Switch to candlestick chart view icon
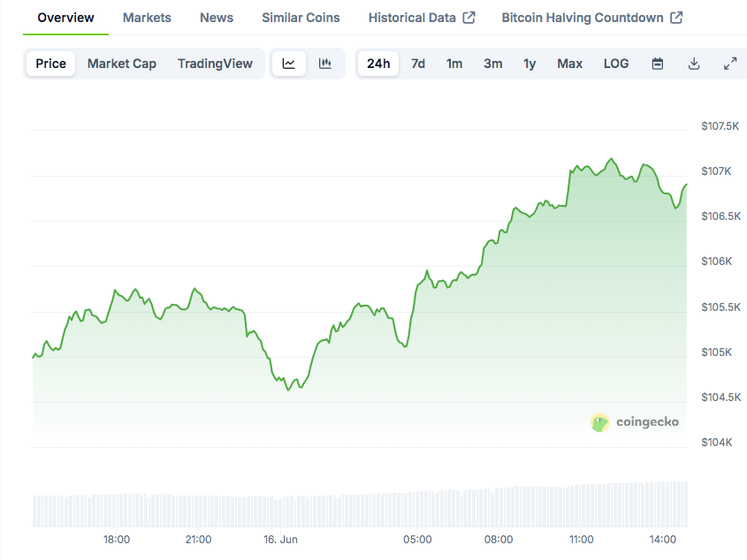Viewport: 747px width, 560px height. click(325, 64)
